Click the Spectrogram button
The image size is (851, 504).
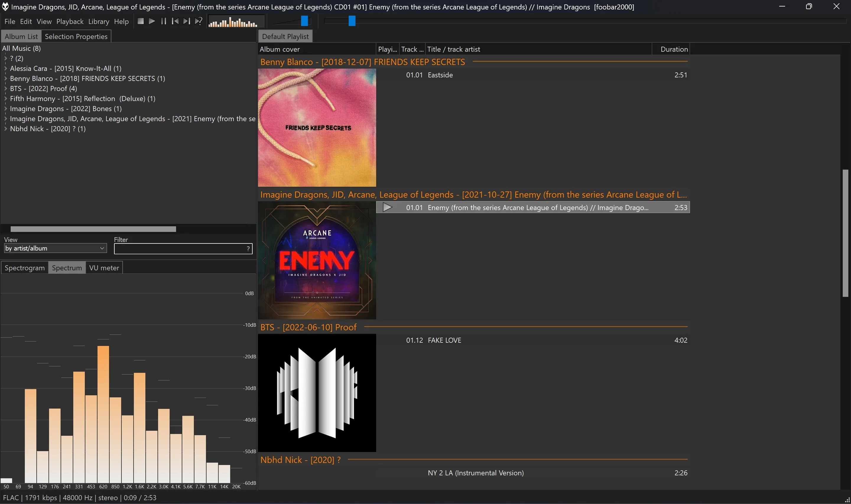coord(24,268)
